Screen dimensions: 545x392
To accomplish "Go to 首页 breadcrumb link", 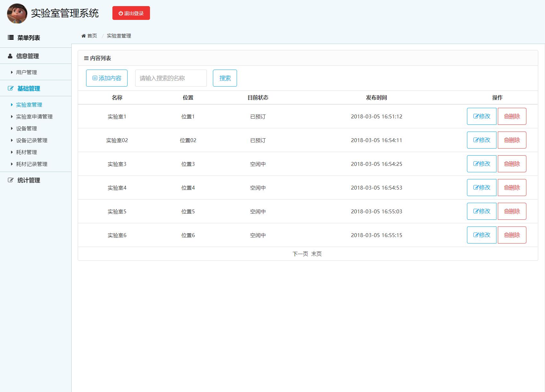I will (x=92, y=36).
